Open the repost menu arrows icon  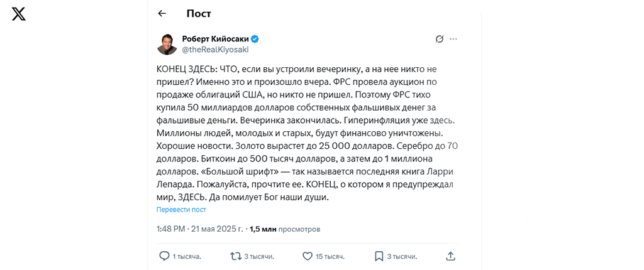236,256
